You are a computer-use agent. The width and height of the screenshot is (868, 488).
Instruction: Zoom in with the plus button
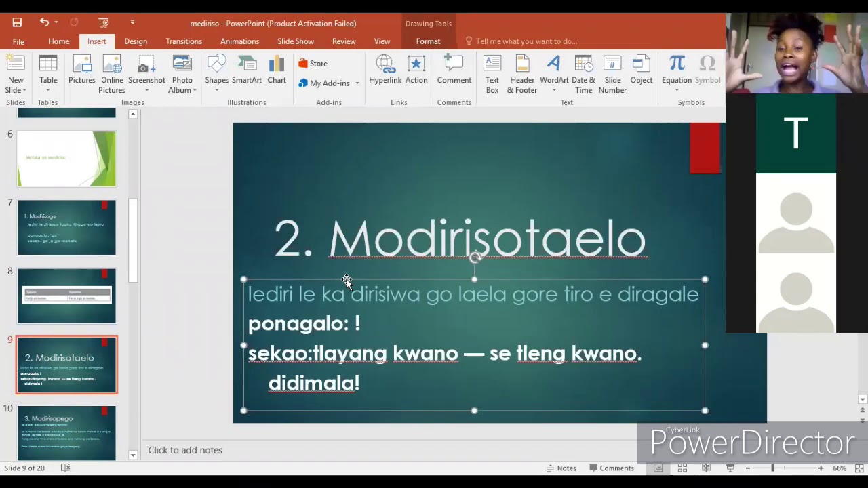pos(821,468)
